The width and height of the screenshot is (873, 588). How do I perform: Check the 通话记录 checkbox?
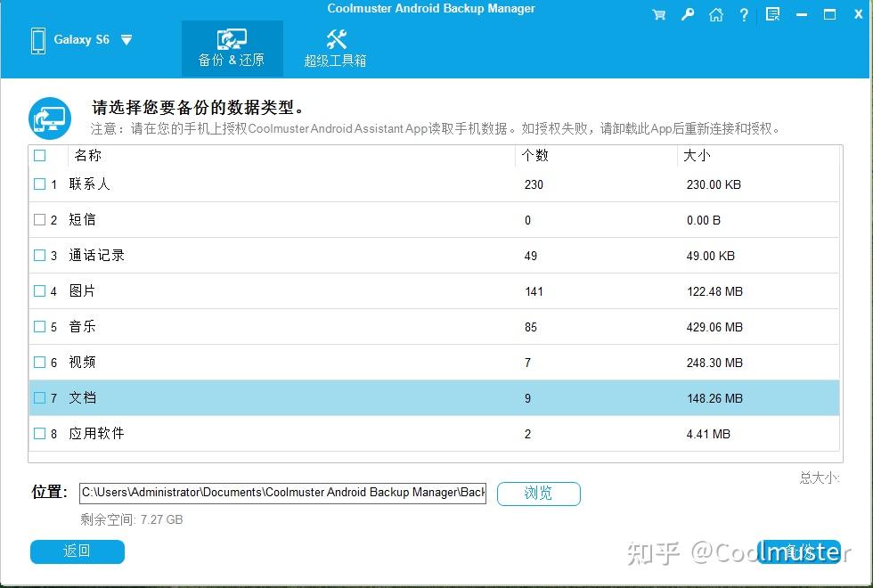39,255
